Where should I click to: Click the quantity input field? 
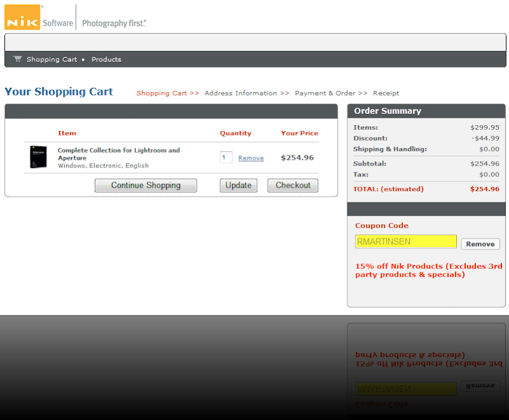[226, 157]
